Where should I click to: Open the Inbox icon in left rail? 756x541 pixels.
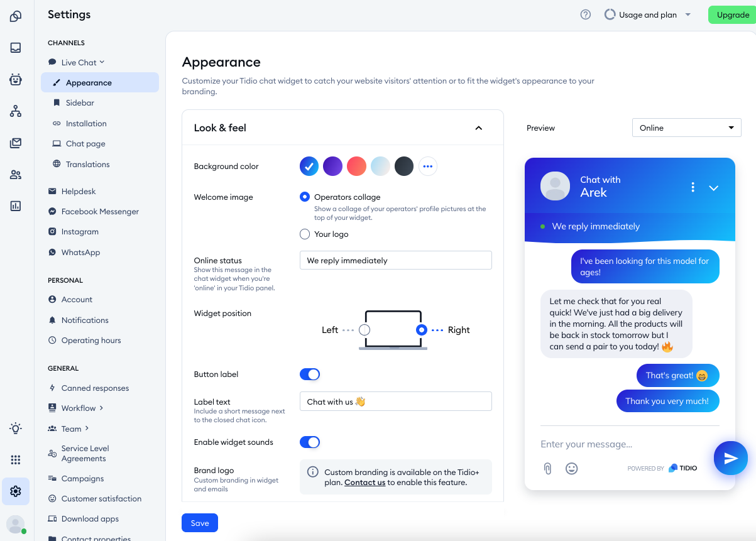click(x=16, y=48)
